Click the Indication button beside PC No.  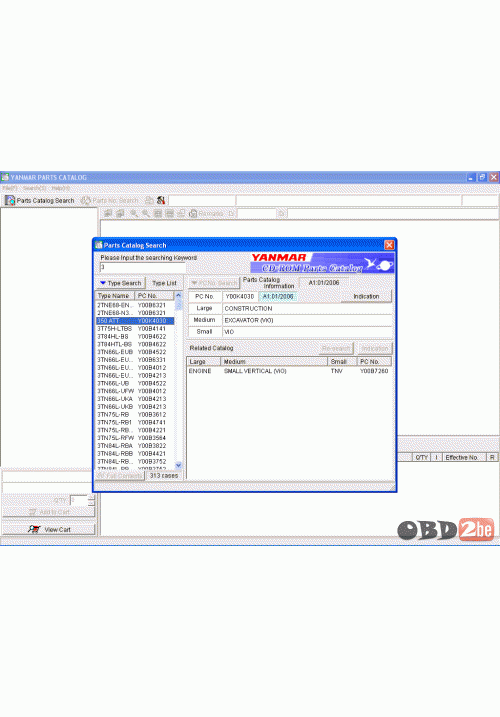point(366,296)
